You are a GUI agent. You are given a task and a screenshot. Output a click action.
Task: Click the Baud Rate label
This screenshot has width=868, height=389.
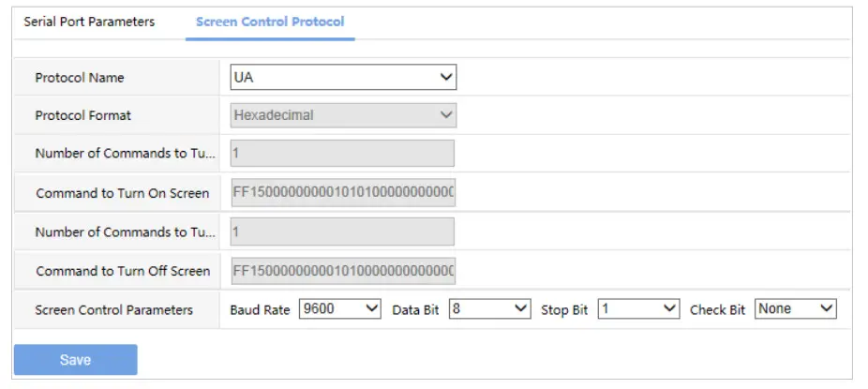tap(260, 310)
